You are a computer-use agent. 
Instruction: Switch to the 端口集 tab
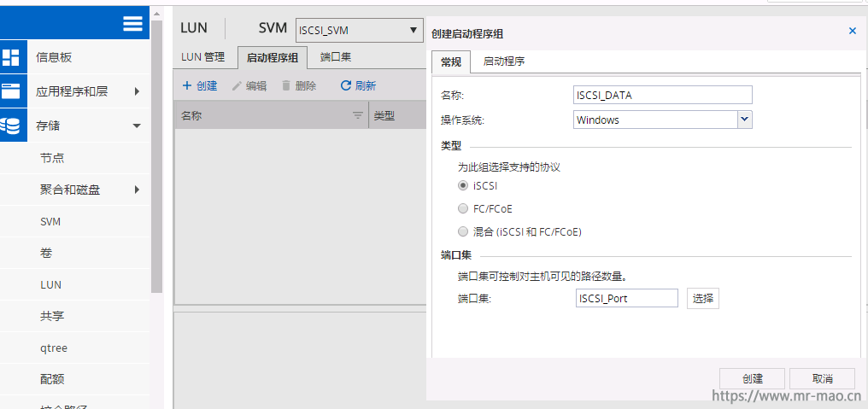click(336, 57)
